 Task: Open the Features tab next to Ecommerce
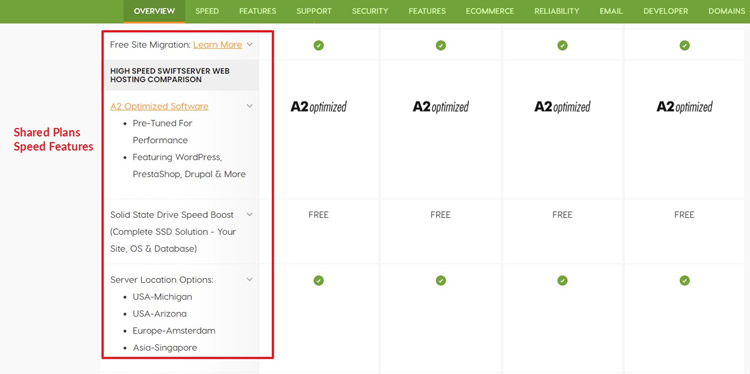427,11
